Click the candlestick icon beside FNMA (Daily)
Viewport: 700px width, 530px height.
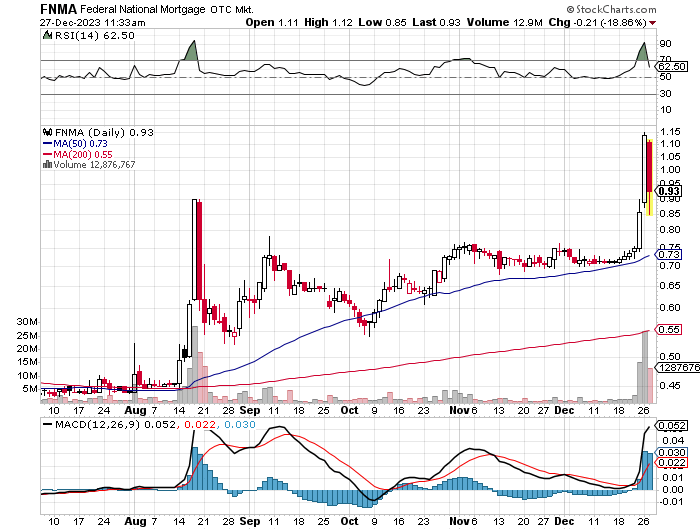(x=47, y=132)
